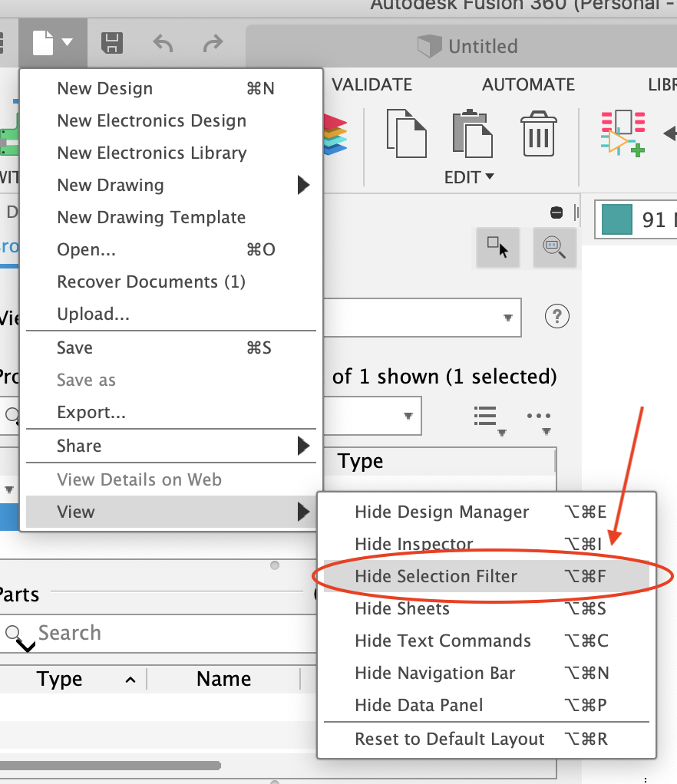Choose Recover Documents from the File menu
This screenshot has width=677, height=784.
pyautogui.click(x=150, y=282)
